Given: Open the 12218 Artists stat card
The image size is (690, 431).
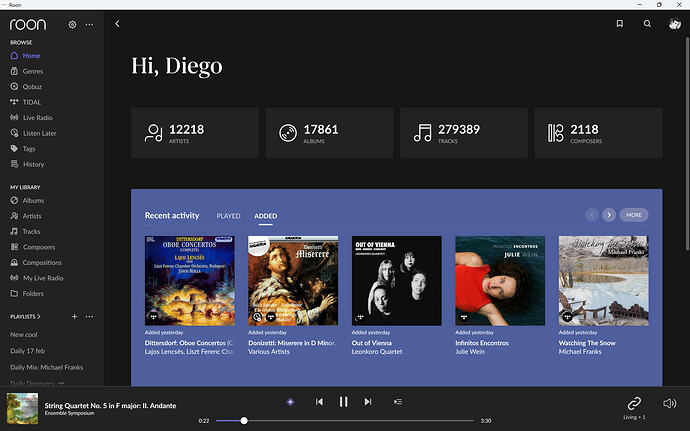Looking at the screenshot, I should pos(195,133).
